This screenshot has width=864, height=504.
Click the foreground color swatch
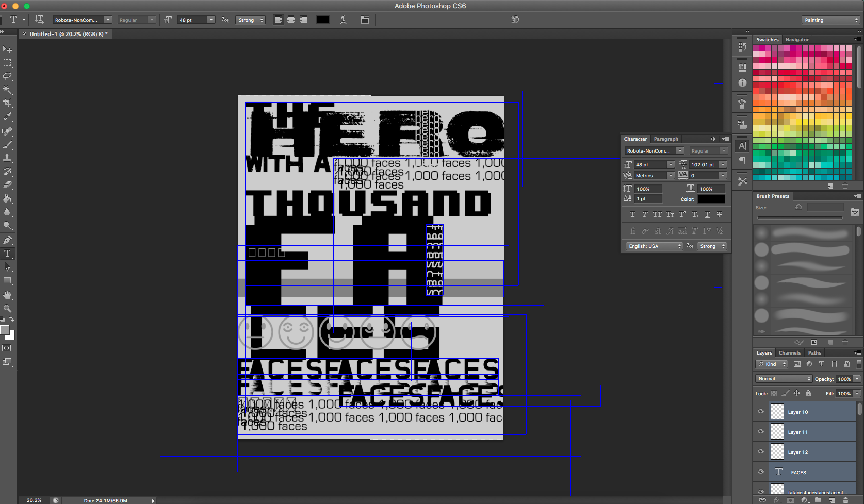5,330
